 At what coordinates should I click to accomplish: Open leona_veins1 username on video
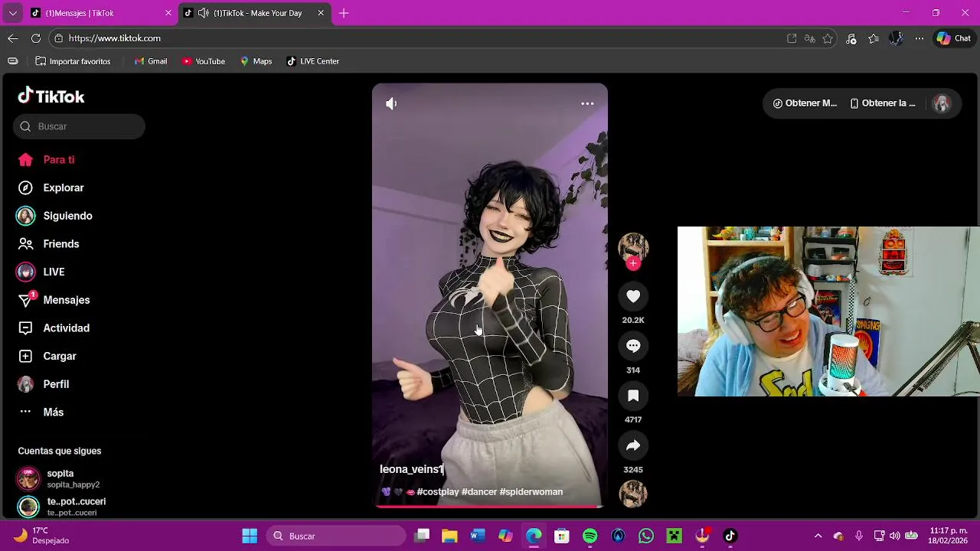point(412,469)
